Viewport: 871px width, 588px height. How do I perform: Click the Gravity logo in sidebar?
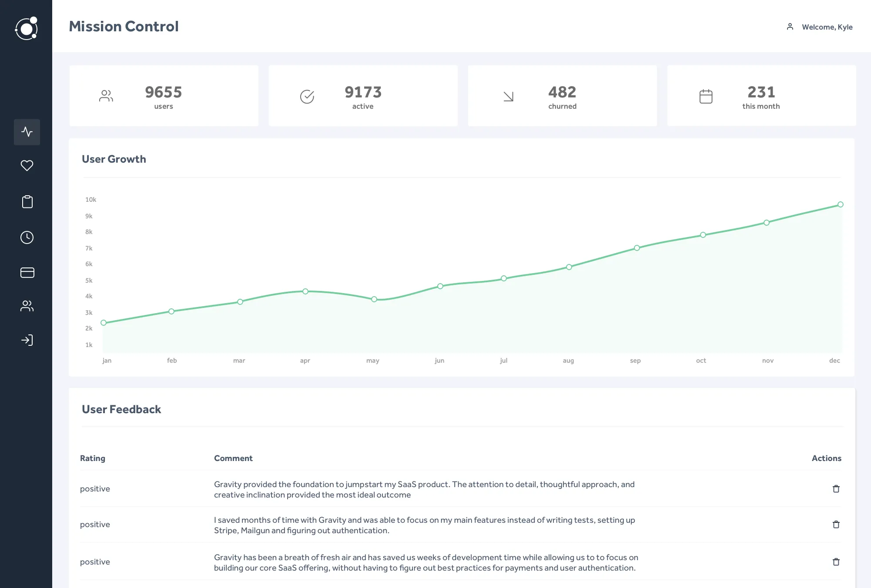[27, 29]
